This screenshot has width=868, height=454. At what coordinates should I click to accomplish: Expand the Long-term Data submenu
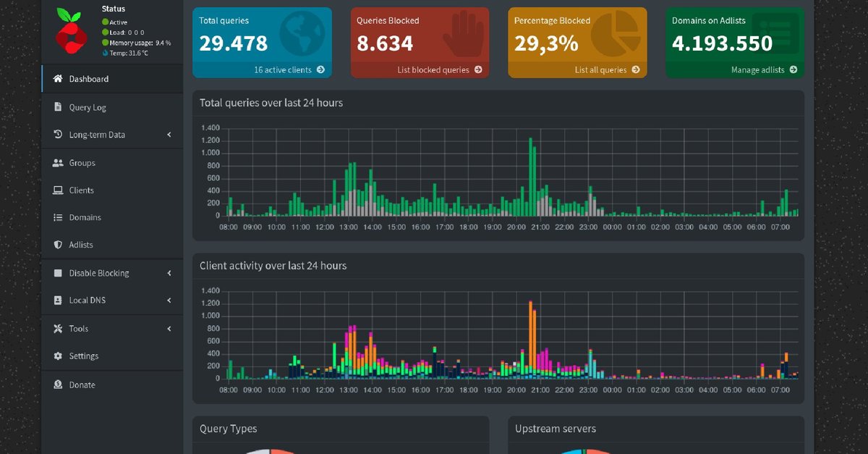coord(169,135)
